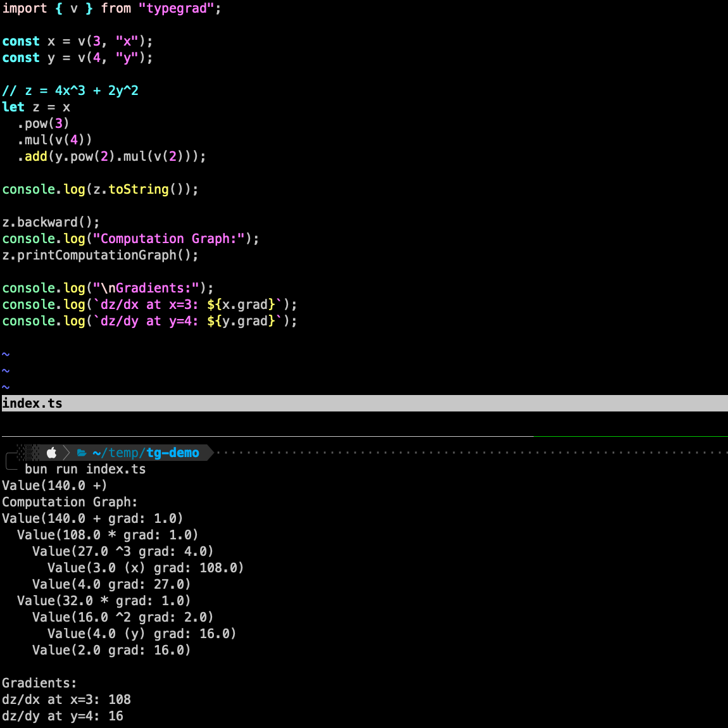Click the chevron separator after the Apple logo
This screenshot has height=728, width=728.
coord(66,453)
